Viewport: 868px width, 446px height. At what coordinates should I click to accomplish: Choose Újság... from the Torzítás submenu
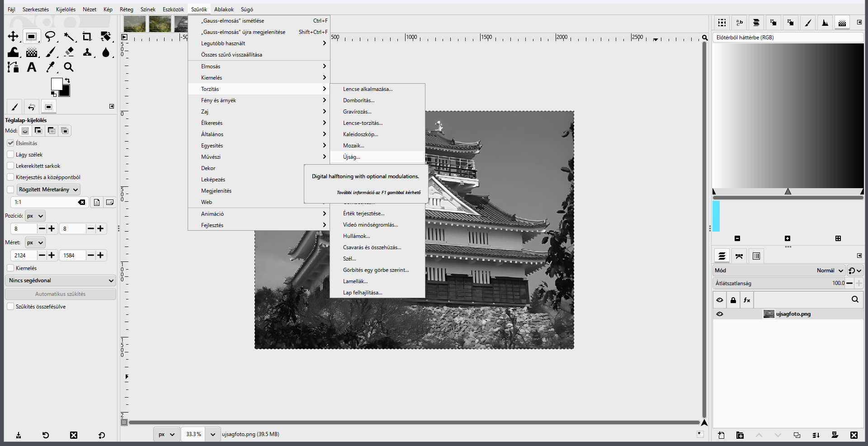click(x=377, y=157)
